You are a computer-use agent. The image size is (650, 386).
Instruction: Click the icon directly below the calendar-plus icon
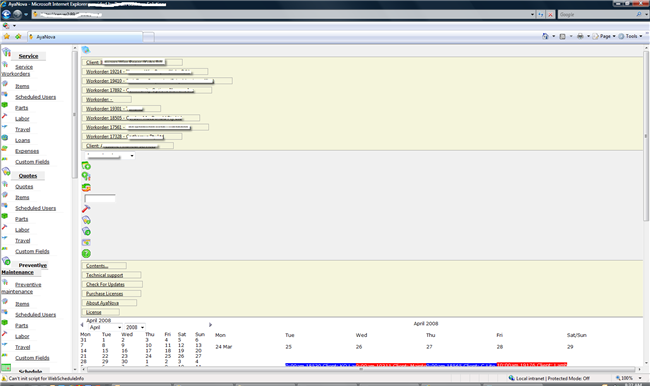point(86,177)
